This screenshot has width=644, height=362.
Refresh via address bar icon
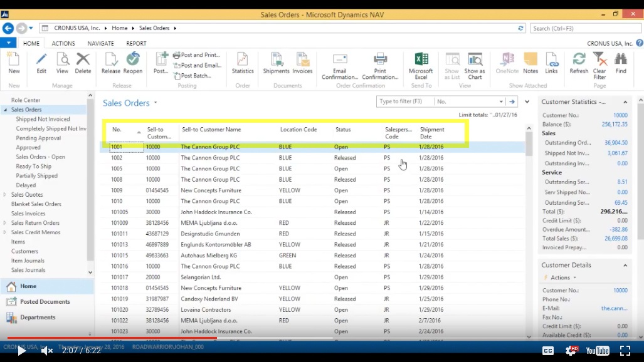tap(520, 28)
